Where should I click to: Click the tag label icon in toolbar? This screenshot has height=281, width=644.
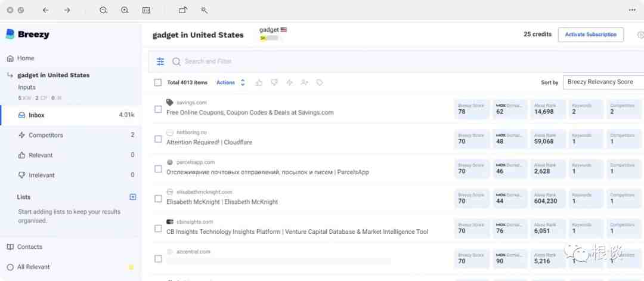point(320,82)
